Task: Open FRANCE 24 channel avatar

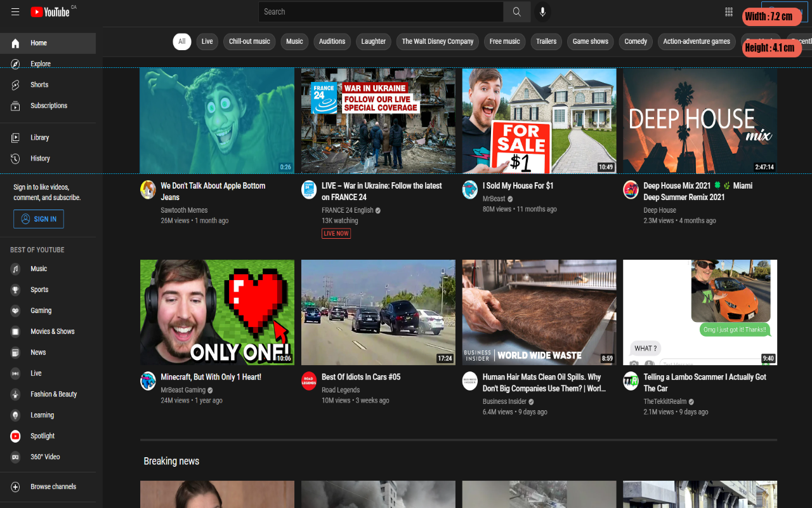Action: tap(309, 189)
